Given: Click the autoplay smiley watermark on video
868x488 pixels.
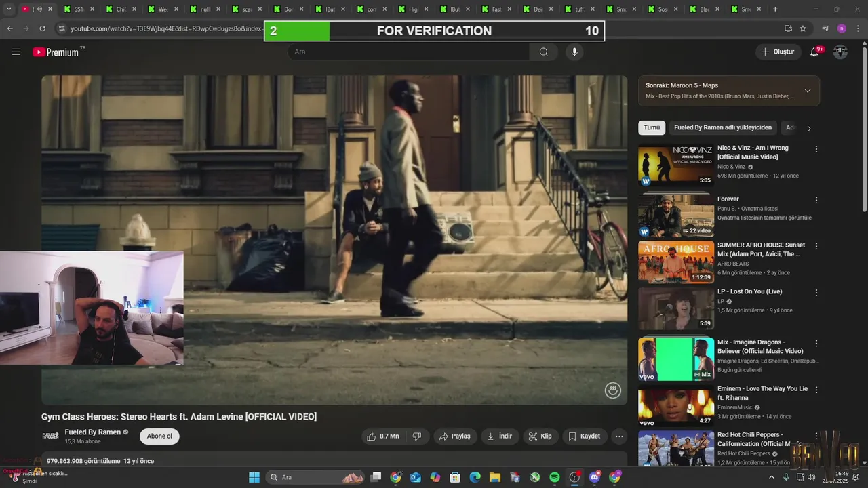Looking at the screenshot, I should pos(613,390).
